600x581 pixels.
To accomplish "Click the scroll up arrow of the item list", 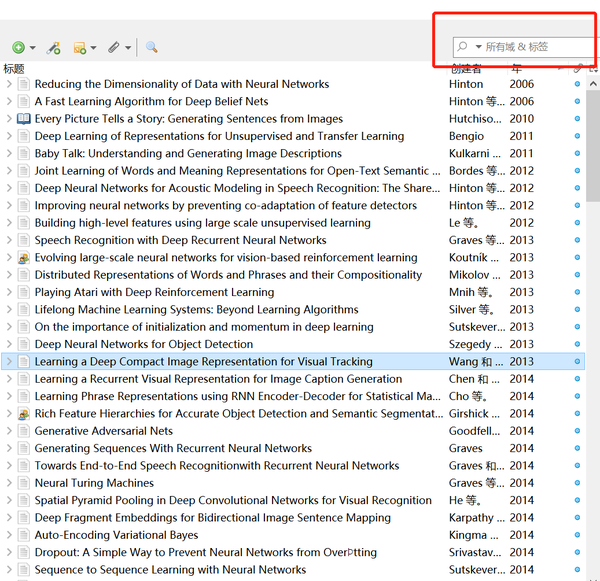I will [594, 82].
